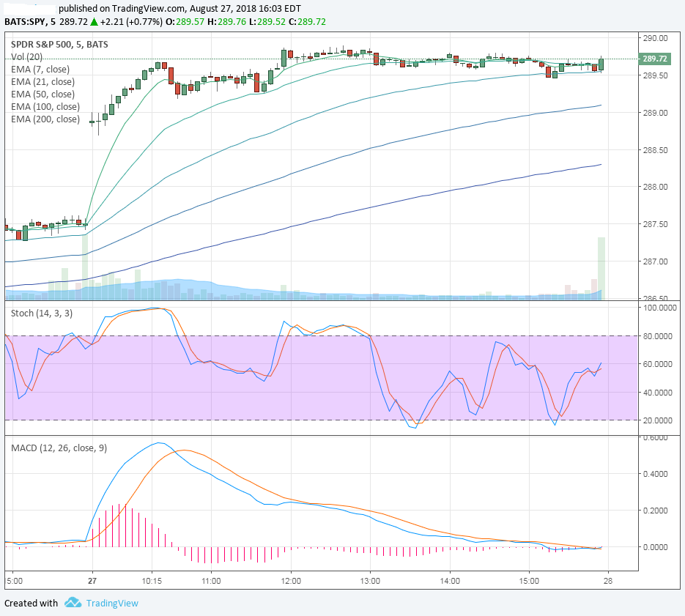
Task: Click the 80.0000 stochastic level label
Action: 657,336
